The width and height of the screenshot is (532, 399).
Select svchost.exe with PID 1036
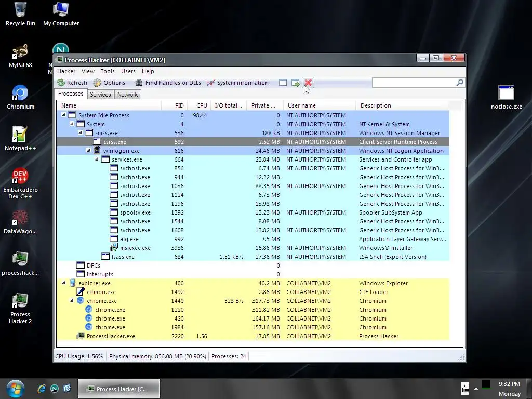coord(253,186)
